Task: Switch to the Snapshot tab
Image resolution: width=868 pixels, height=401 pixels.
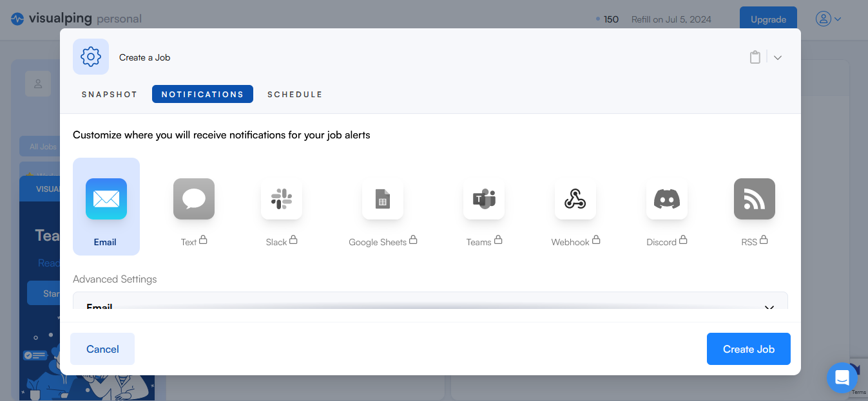Action: pos(110,94)
